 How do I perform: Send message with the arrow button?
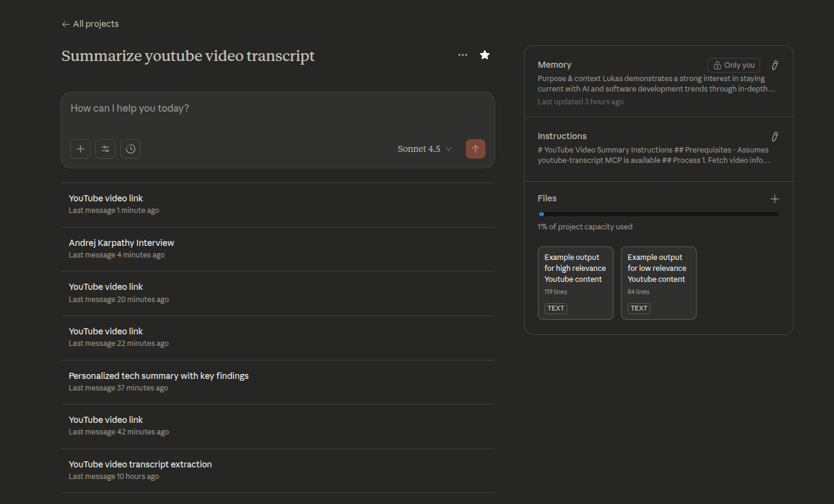[475, 149]
